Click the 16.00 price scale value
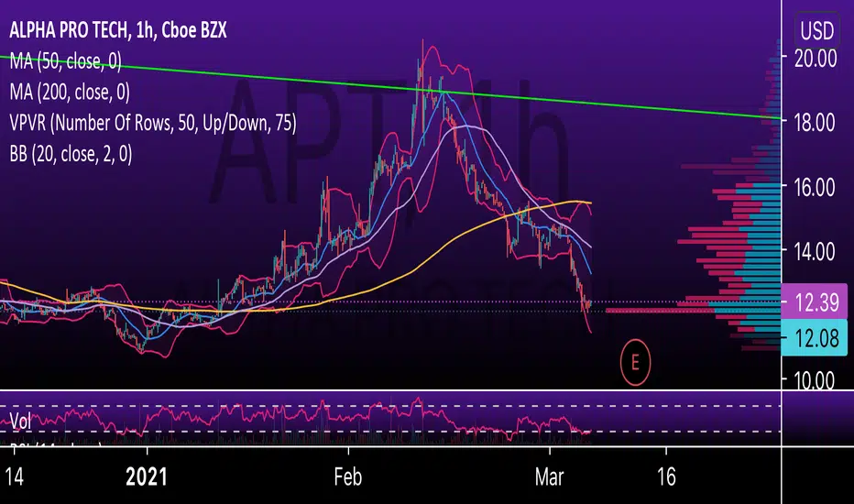Viewport: 854px width, 504px height. click(x=816, y=188)
